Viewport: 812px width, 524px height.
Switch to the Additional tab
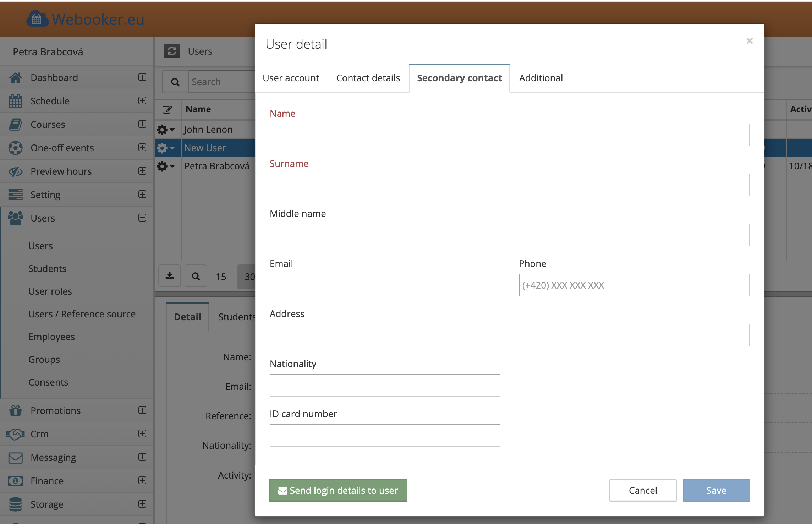pos(541,78)
